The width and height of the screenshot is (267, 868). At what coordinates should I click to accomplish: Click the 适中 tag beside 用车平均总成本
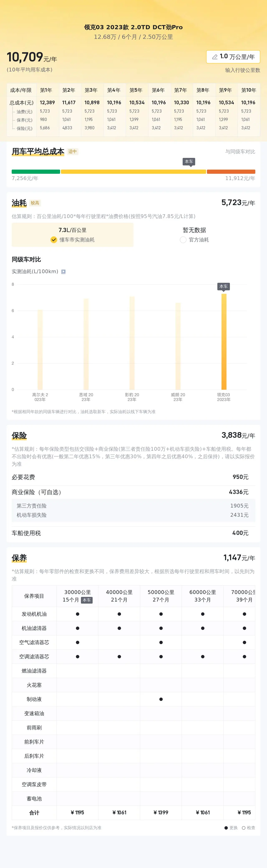(72, 152)
